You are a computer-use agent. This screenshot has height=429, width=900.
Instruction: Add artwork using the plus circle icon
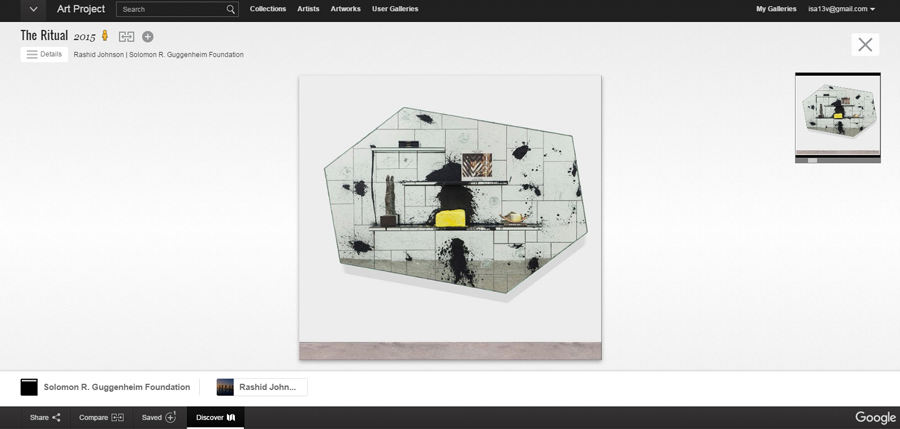[x=148, y=37]
